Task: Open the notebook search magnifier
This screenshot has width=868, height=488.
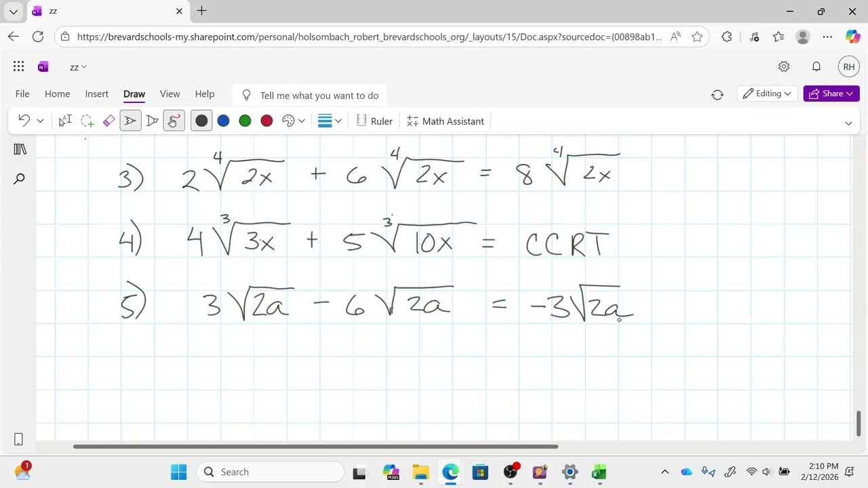Action: (19, 179)
